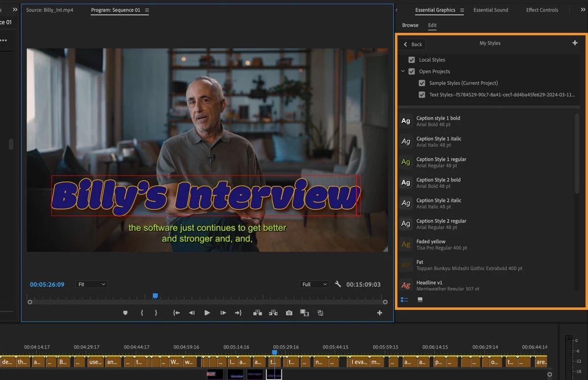Select Caption Style 2 bold Ag icon
The height and width of the screenshot is (380, 588).
(406, 183)
